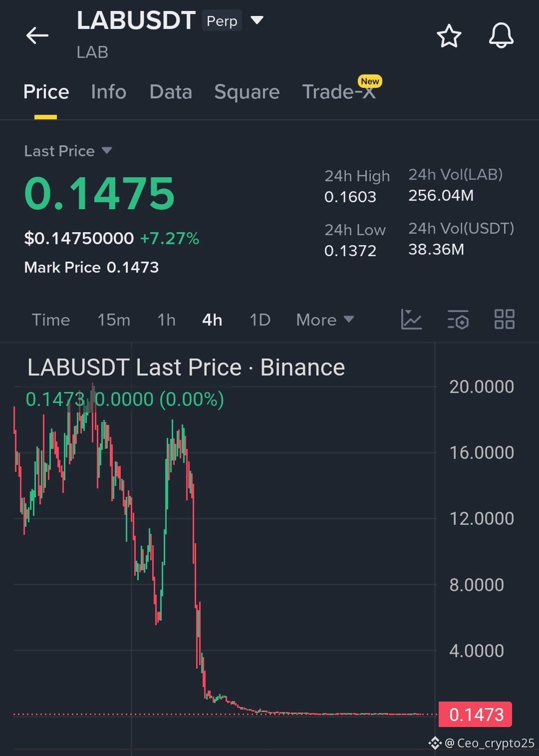The height and width of the screenshot is (756, 539).
Task: Open the Trade-X tab
Action: click(x=339, y=92)
